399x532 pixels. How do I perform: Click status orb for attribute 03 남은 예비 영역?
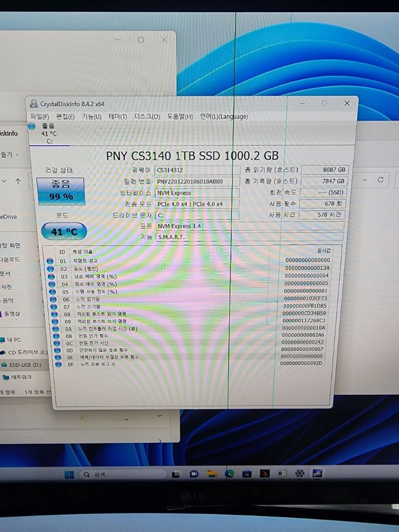coord(51,277)
